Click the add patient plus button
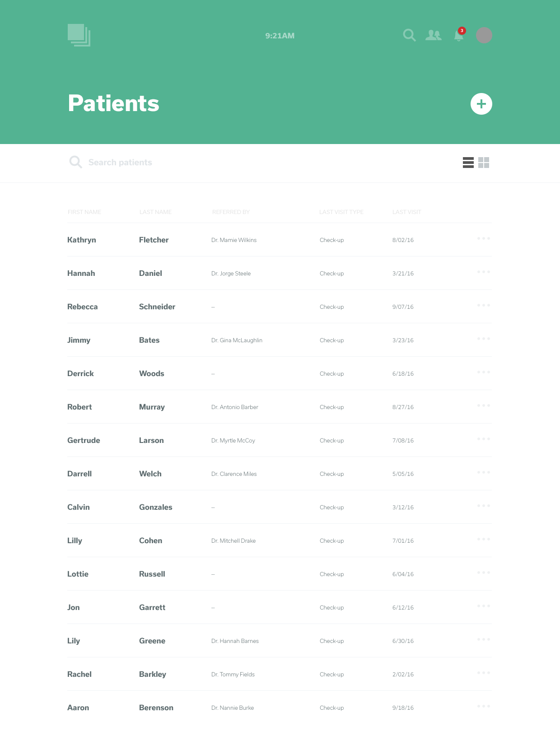560x745 pixels. [481, 104]
